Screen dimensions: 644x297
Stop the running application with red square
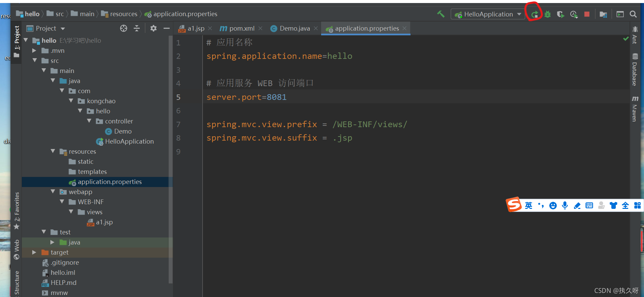point(587,14)
